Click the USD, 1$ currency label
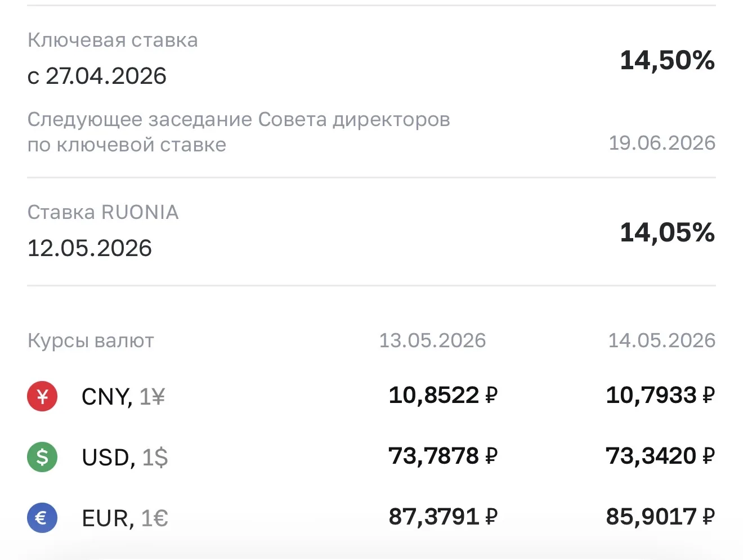This screenshot has height=560, width=743. (125, 458)
